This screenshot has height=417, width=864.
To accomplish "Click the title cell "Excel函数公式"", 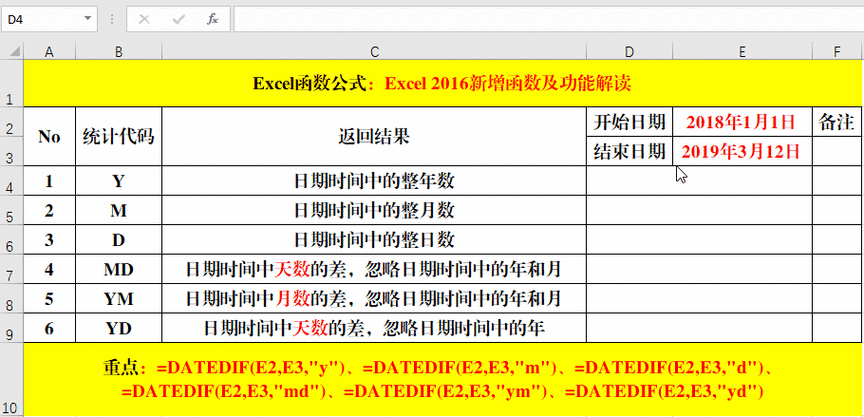I will click(x=442, y=83).
